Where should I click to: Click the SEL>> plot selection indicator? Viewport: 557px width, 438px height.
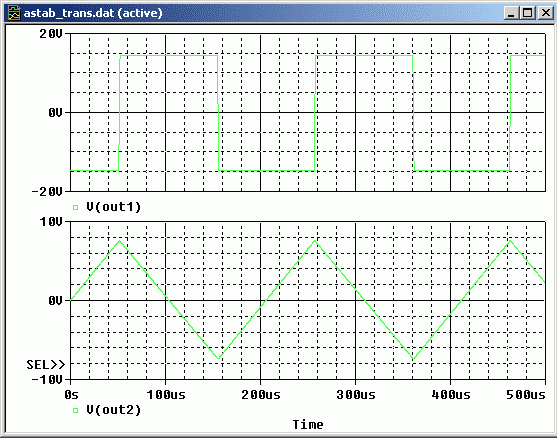pos(46,364)
